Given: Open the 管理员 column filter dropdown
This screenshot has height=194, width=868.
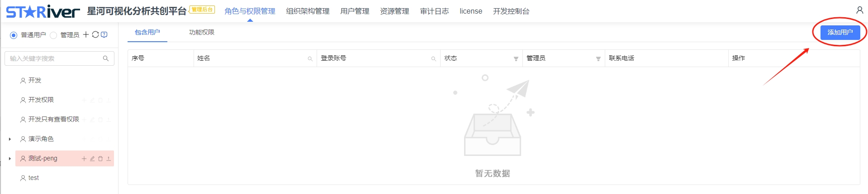Looking at the screenshot, I should (x=598, y=58).
